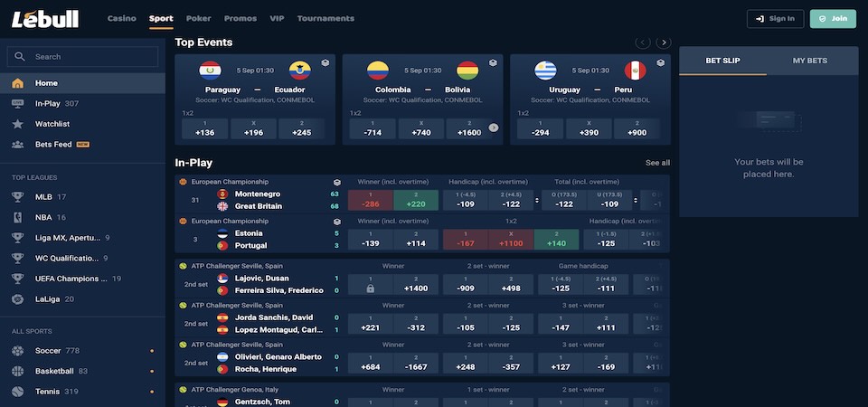This screenshot has width=868, height=407.
Task: Switch to the MY BETS tab
Action: click(x=810, y=61)
